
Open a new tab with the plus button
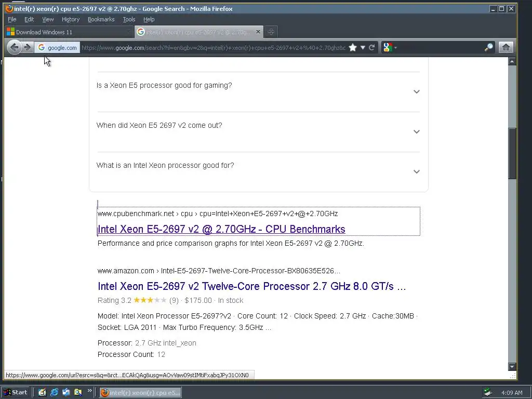271,32
